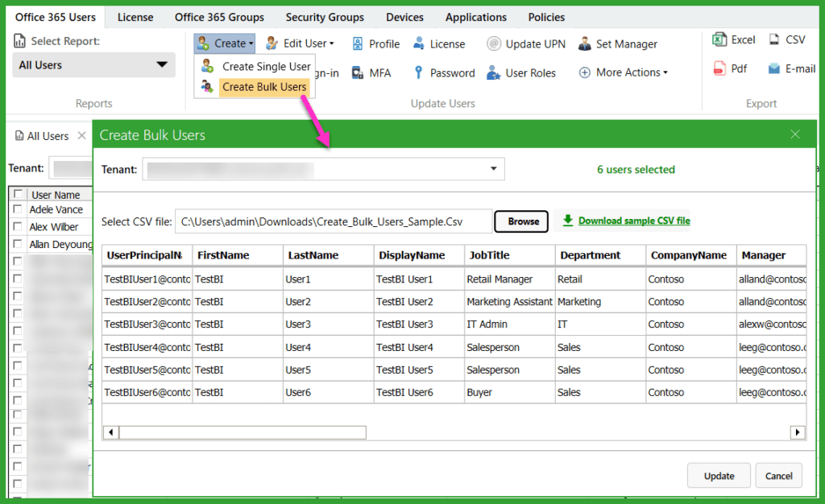
Task: Expand the More Actions dropdown arrow
Action: 665,72
